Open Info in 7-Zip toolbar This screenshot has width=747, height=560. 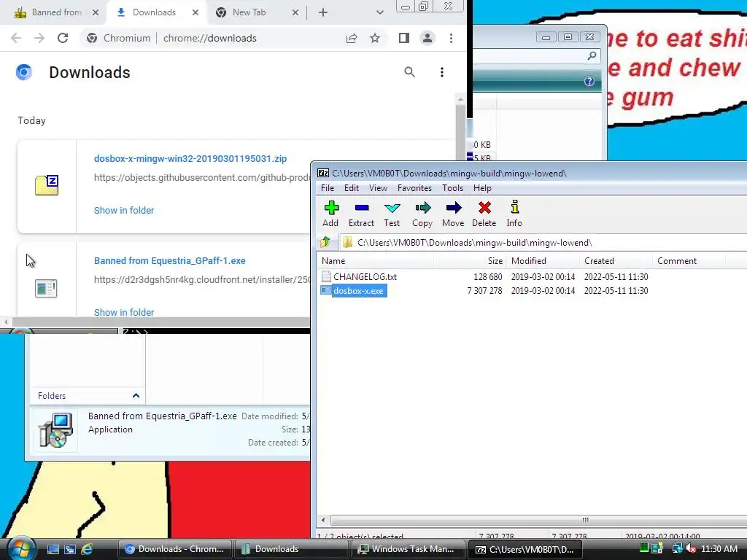click(514, 214)
